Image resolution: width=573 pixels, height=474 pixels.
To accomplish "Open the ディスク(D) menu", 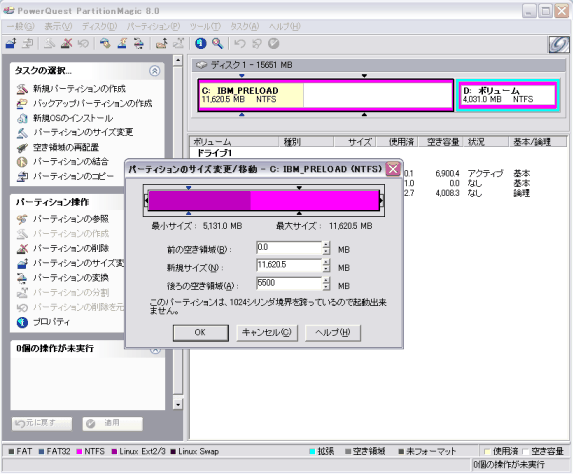I will point(99,26).
